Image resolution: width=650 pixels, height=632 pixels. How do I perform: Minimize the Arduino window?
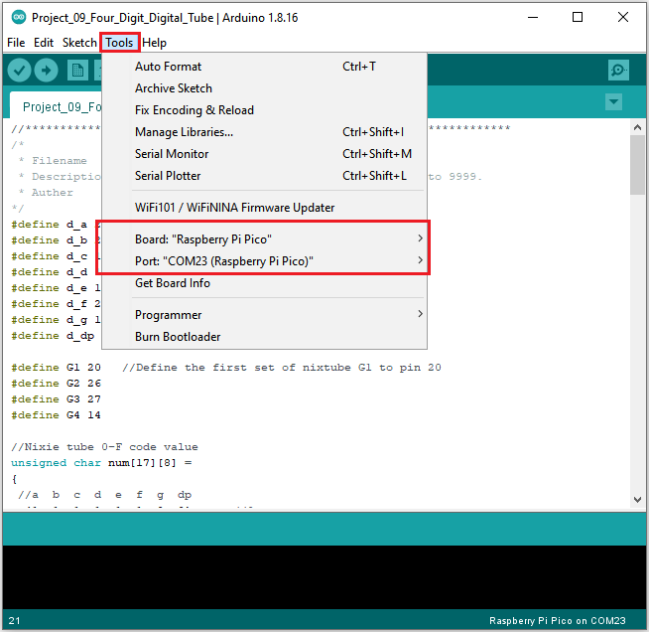coord(533,17)
